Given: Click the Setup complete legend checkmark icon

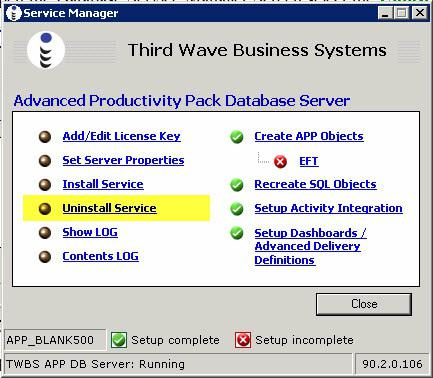Looking at the screenshot, I should click(x=119, y=340).
